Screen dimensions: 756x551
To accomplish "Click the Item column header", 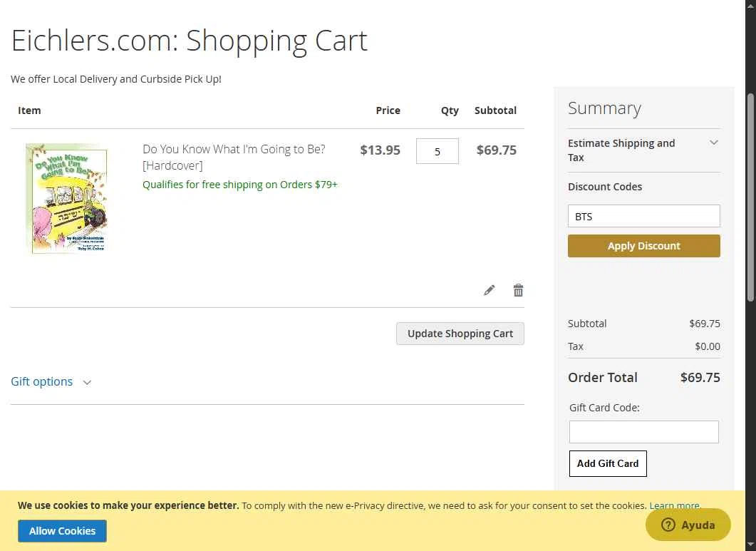I will click(x=29, y=110).
